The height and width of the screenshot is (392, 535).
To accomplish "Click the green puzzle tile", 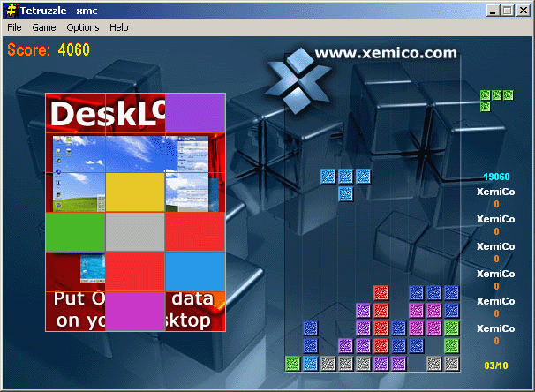I will [x=75, y=232].
